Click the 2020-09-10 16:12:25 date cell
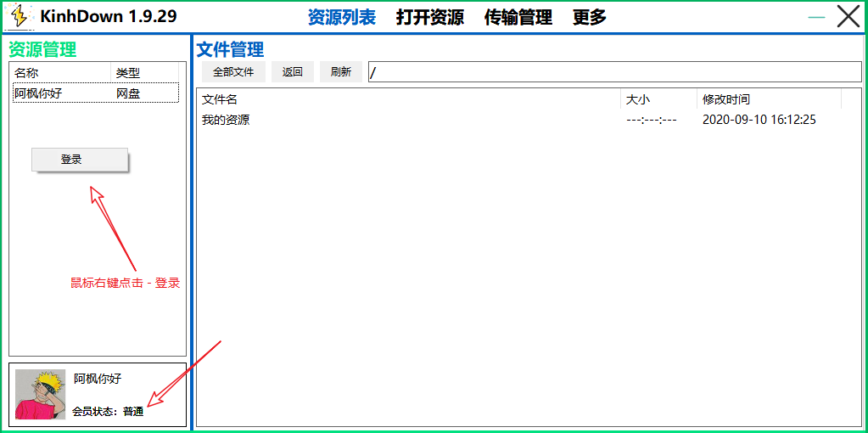This screenshot has height=433, width=868. pos(759,120)
